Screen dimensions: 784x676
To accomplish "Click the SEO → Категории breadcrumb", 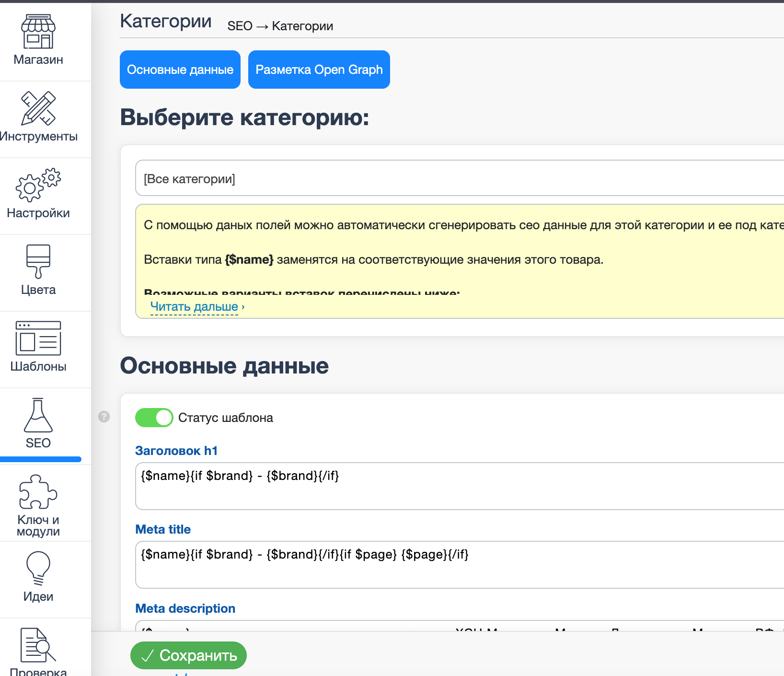I will pos(280,26).
